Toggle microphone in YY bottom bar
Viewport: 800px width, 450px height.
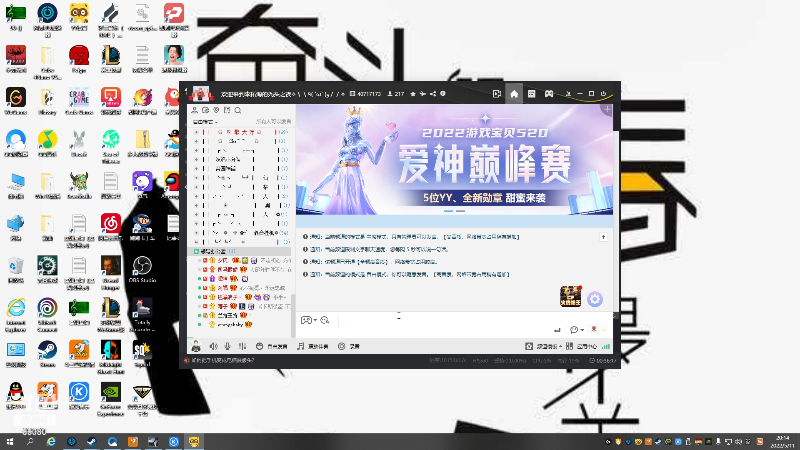[x=228, y=346]
